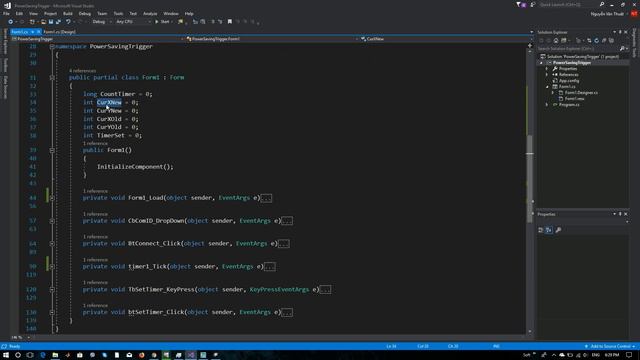Expand the Form1_Load method block
This screenshot has height=360, width=640.
(x=52, y=198)
